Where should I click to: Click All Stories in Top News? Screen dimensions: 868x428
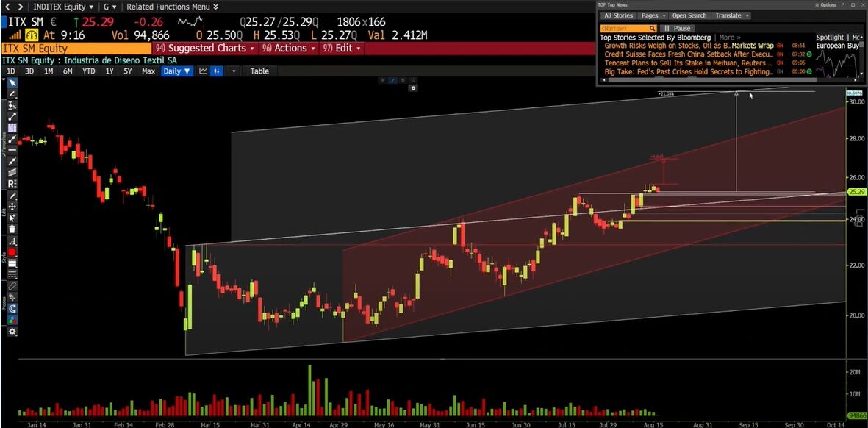(x=618, y=15)
